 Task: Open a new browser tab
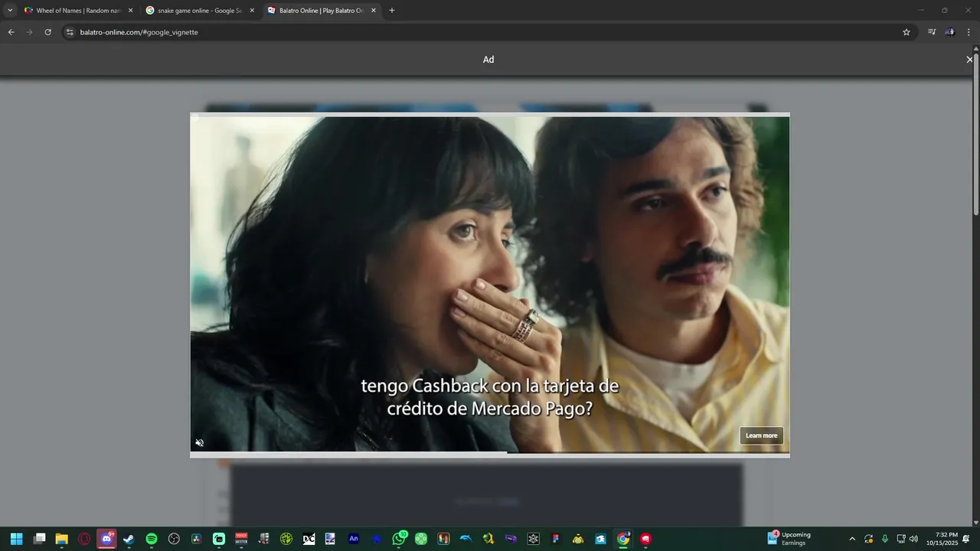(x=392, y=11)
